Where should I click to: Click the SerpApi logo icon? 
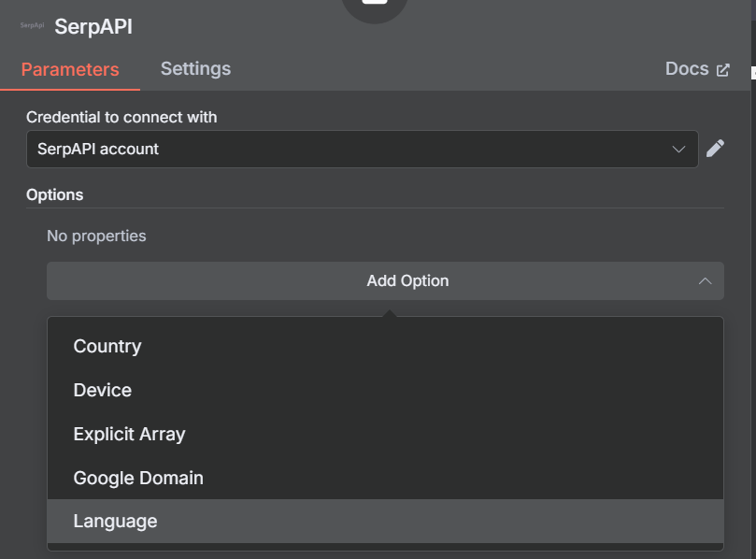tap(33, 25)
